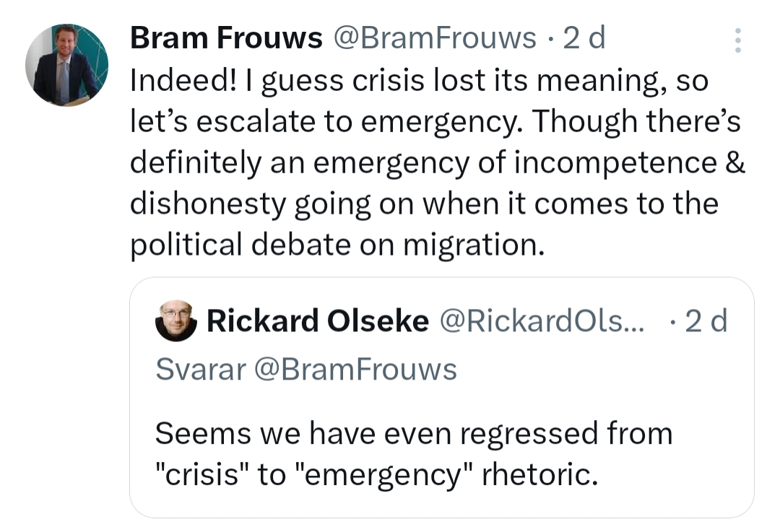Click the quoted text '"crisis" to "emergency" rhetoric.'

[x=376, y=476]
